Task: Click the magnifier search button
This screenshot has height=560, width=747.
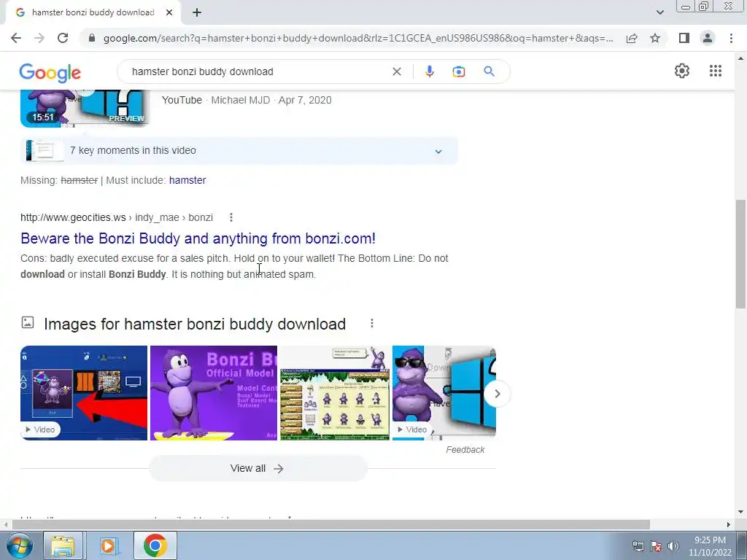Action: tap(489, 71)
